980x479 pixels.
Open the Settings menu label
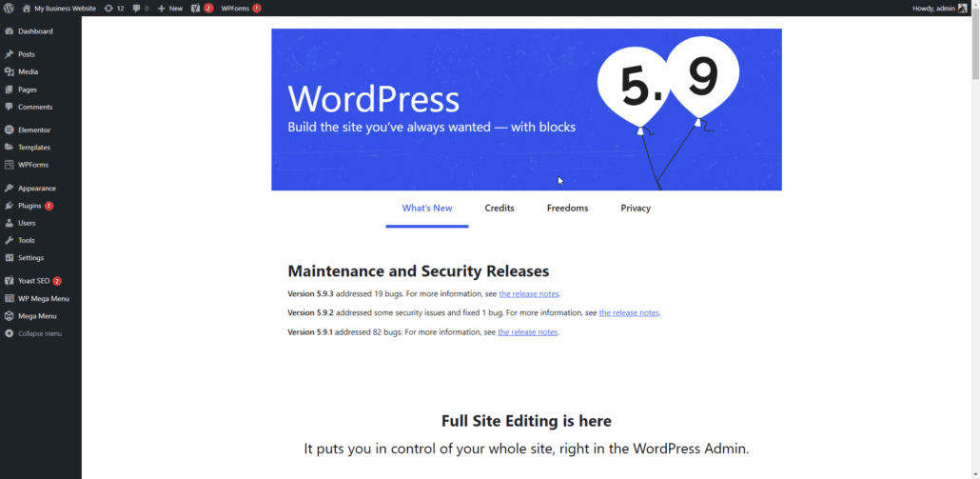coord(30,258)
